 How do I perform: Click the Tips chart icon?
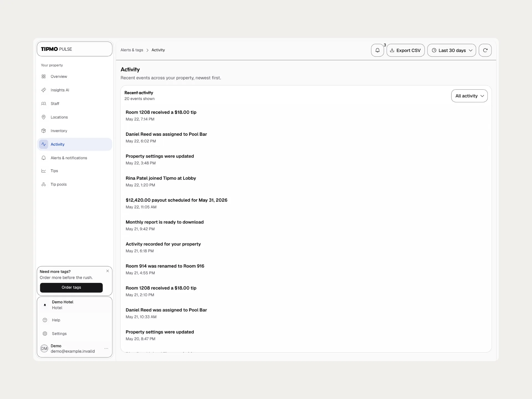pyautogui.click(x=44, y=171)
